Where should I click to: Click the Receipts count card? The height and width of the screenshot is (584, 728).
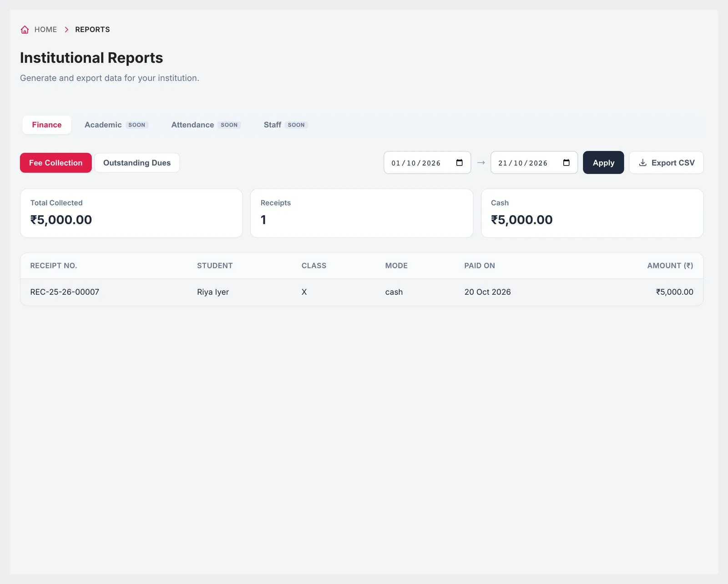click(x=362, y=213)
